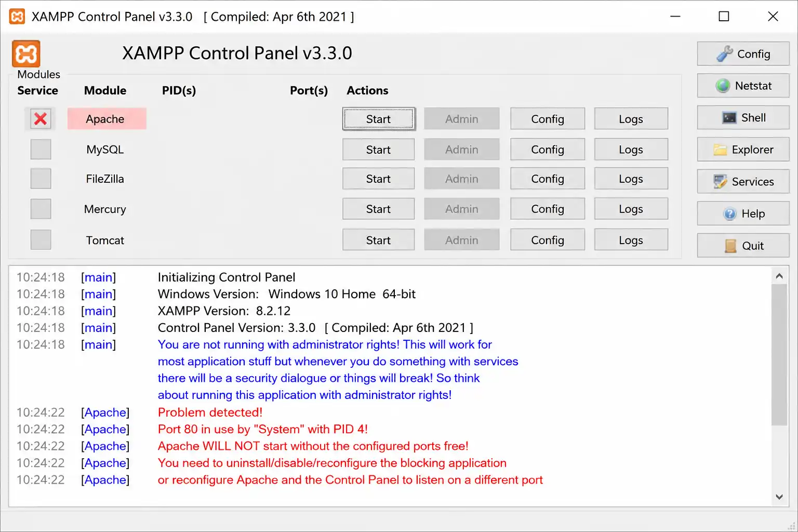The height and width of the screenshot is (532, 798).
Task: Click the Admin button for MySQL
Action: [x=461, y=150]
